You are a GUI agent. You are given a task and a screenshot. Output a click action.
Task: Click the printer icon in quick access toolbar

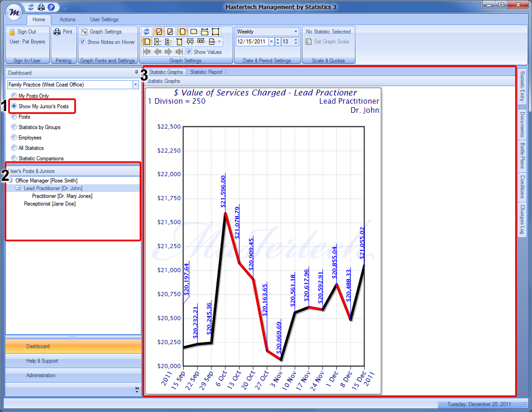pos(41,7)
